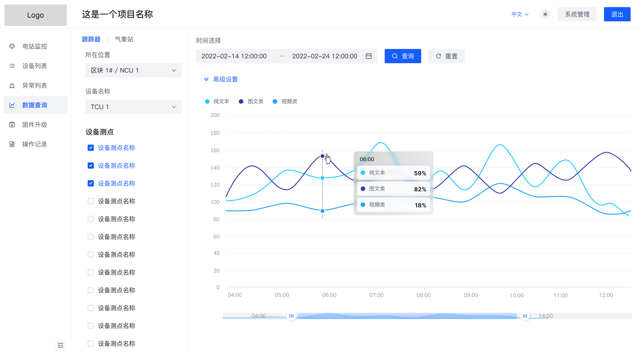Click the end date field 2022-02-24 12:00:00
Screen dimensions: 644x356
click(x=324, y=56)
